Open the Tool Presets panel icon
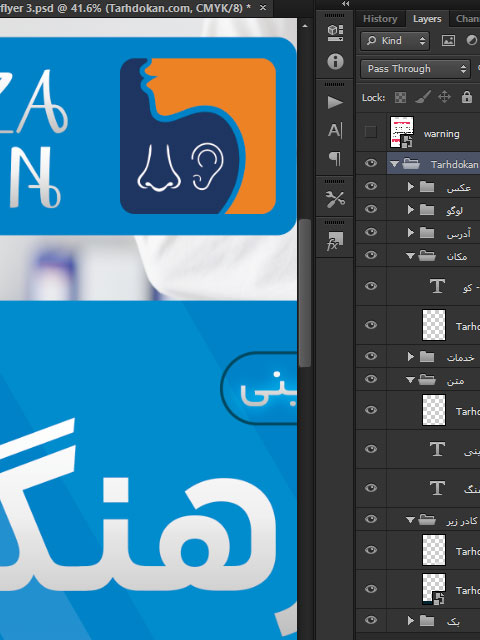Screen dimensions: 480x640 [335, 199]
